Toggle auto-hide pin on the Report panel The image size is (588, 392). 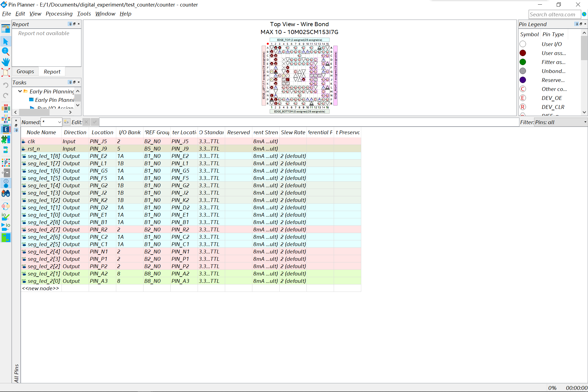coord(70,24)
